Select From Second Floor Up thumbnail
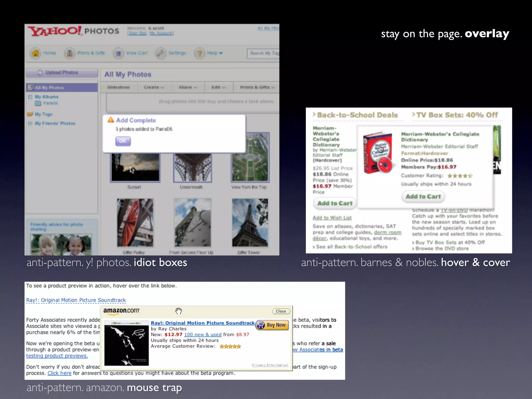532x399 pixels. (192, 223)
